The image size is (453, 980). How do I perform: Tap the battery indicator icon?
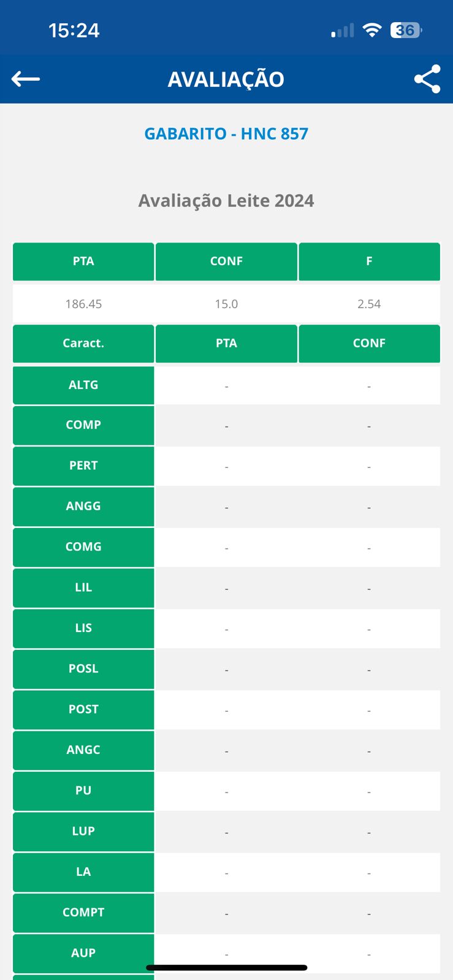coord(406,30)
